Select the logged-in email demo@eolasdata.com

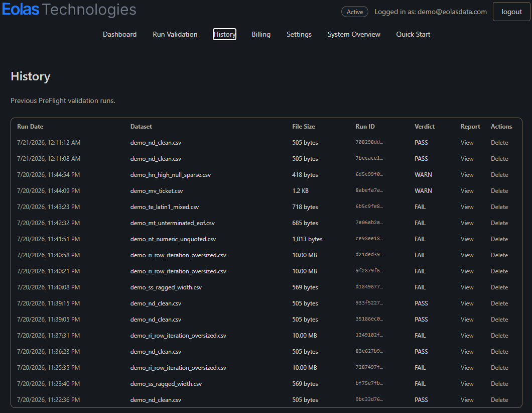(452, 12)
